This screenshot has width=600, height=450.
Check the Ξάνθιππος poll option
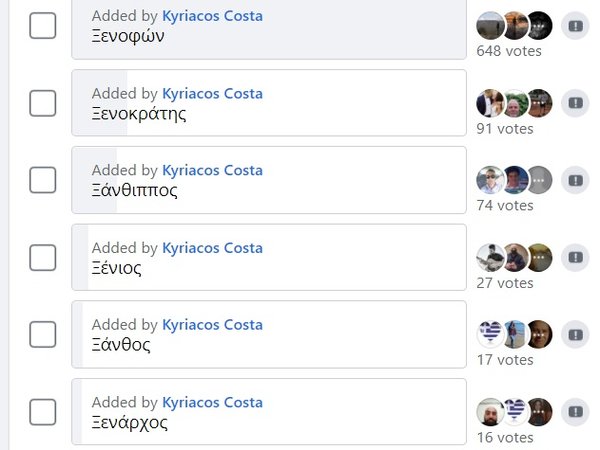point(43,180)
